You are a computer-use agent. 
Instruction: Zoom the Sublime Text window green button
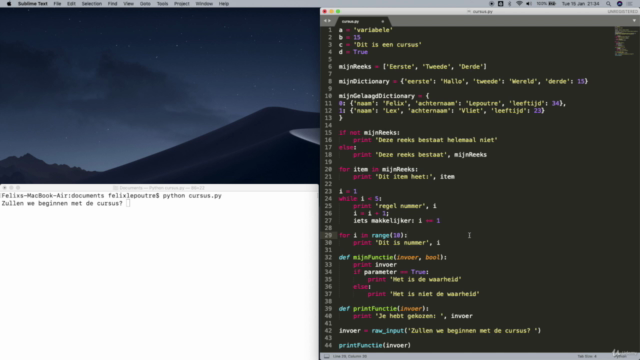338,11
